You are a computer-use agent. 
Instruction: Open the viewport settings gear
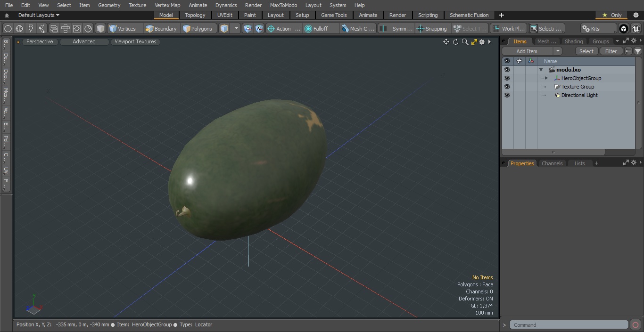482,42
